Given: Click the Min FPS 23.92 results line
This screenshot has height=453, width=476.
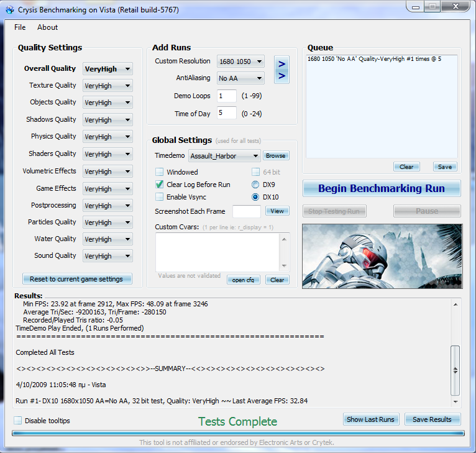Looking at the screenshot, I should point(116,304).
